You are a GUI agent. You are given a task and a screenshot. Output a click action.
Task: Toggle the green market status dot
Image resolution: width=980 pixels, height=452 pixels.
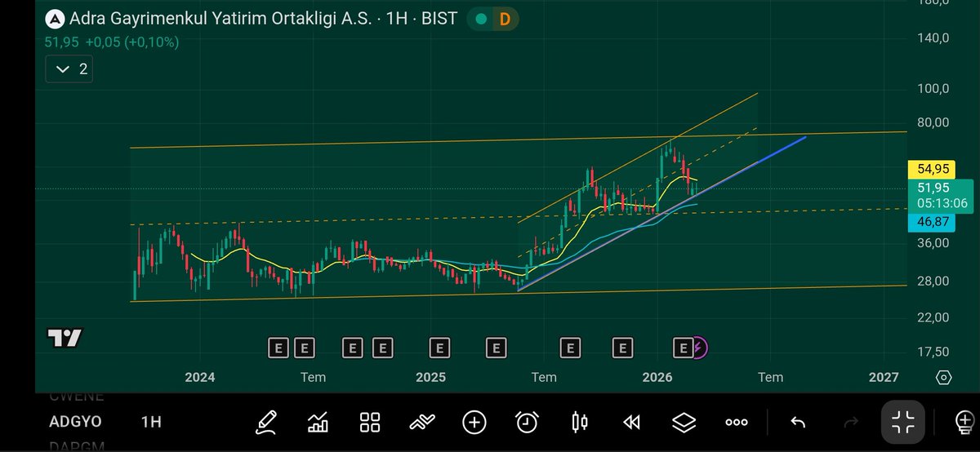482,19
